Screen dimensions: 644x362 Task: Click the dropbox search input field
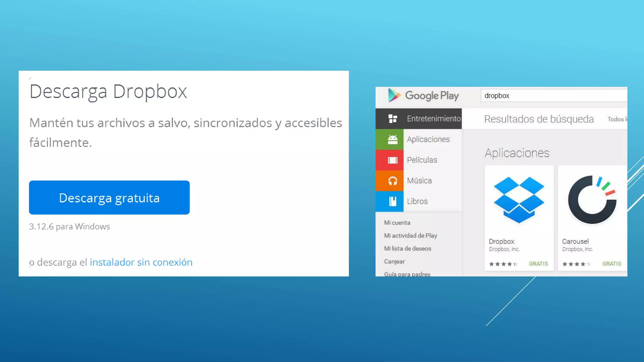553,96
